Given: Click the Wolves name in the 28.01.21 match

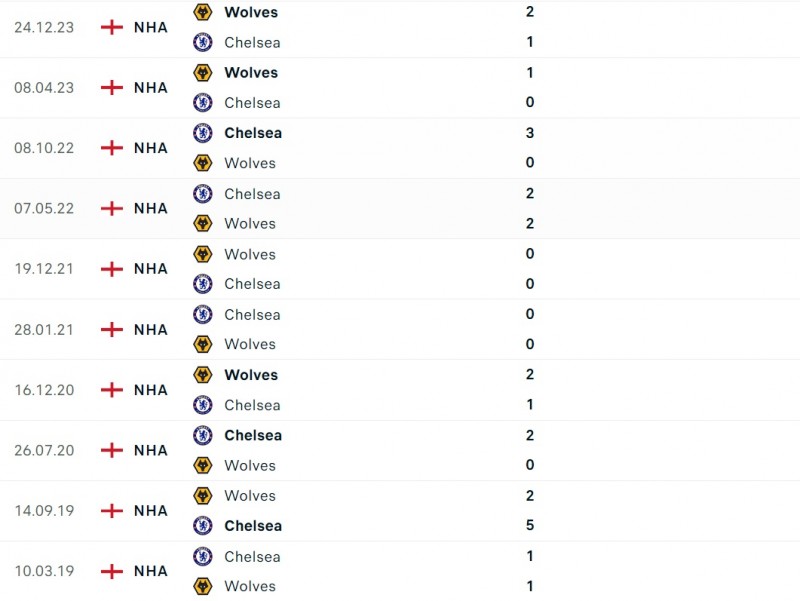Looking at the screenshot, I should click(250, 344).
